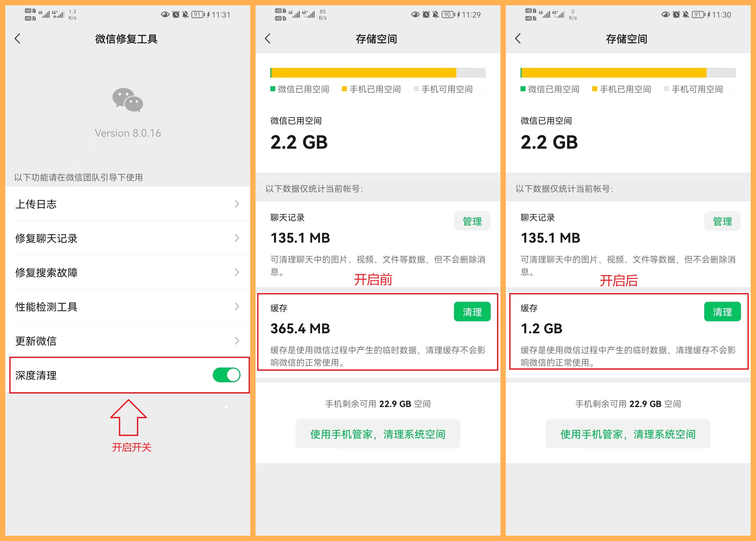The image size is (756, 541).
Task: Tap battery icon showing 90 in 11:29 screen
Action: coord(448,15)
